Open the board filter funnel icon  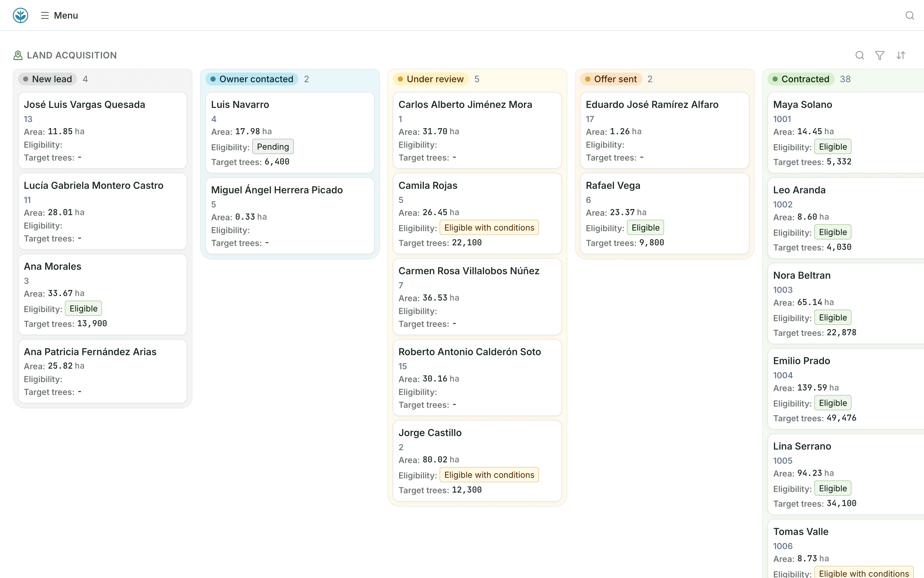[x=880, y=56]
